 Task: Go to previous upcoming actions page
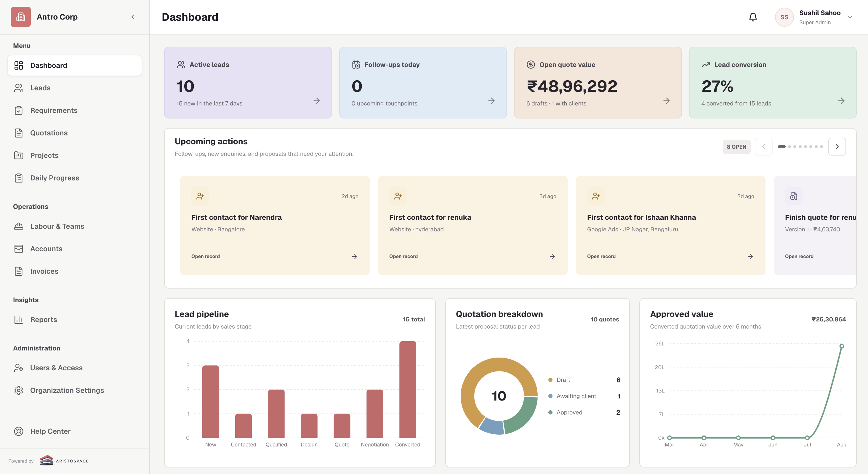point(763,147)
